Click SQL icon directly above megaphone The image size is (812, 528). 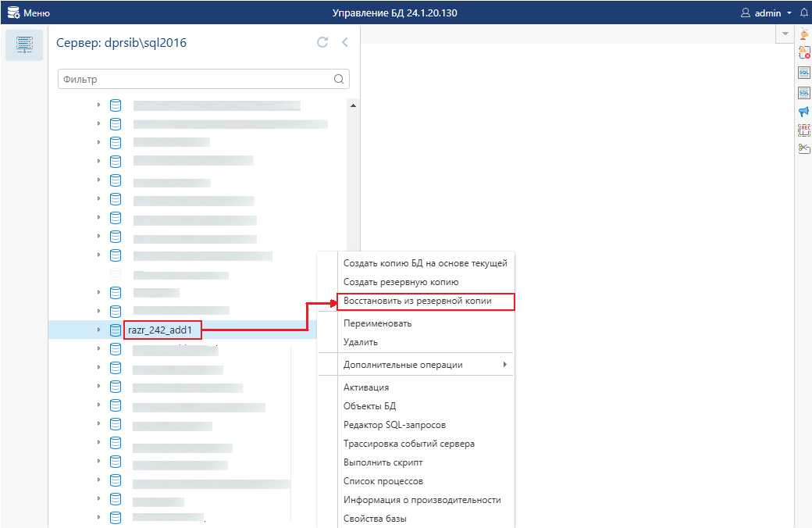(804, 93)
